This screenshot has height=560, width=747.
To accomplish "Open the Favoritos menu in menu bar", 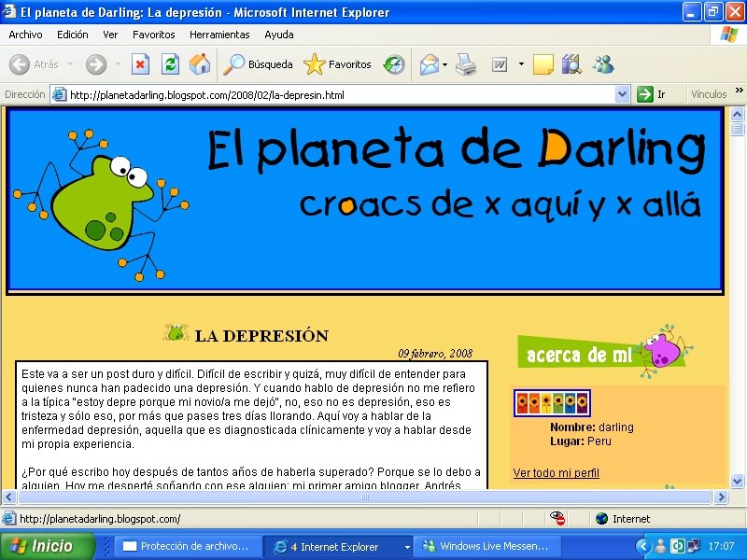I will click(153, 35).
